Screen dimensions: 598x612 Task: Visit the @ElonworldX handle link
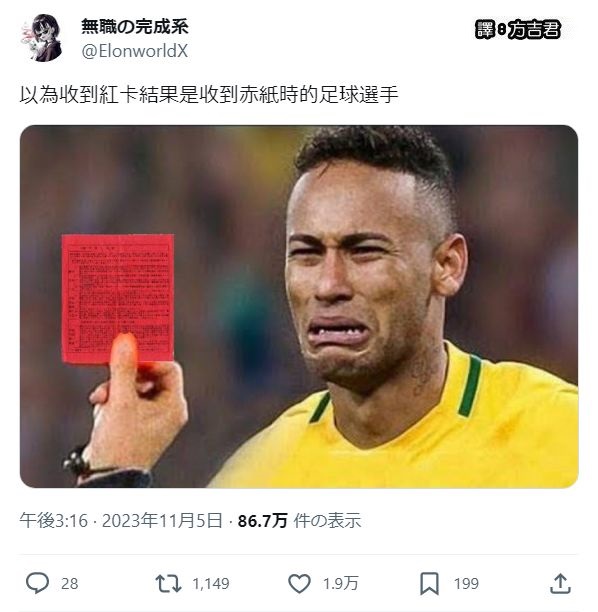point(135,51)
